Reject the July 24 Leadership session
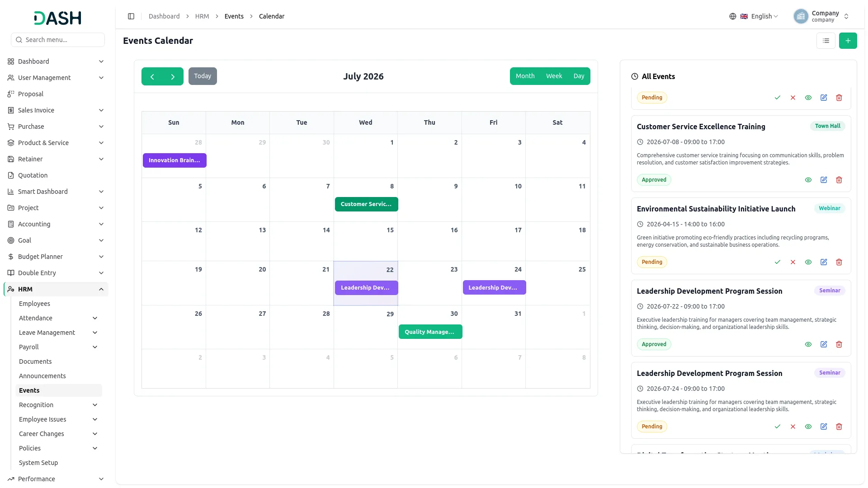This screenshot has width=868, height=488. (x=793, y=427)
